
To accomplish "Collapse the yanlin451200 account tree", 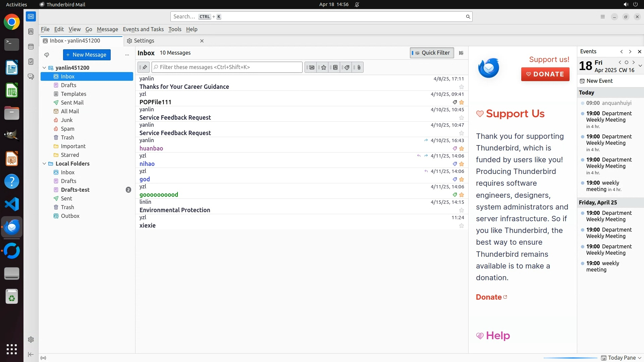I will pos(44,68).
